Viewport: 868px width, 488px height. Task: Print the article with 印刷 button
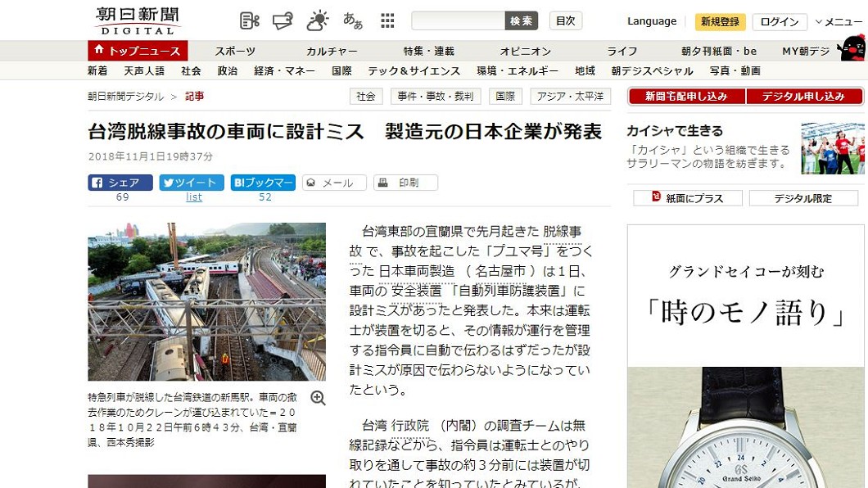click(406, 183)
